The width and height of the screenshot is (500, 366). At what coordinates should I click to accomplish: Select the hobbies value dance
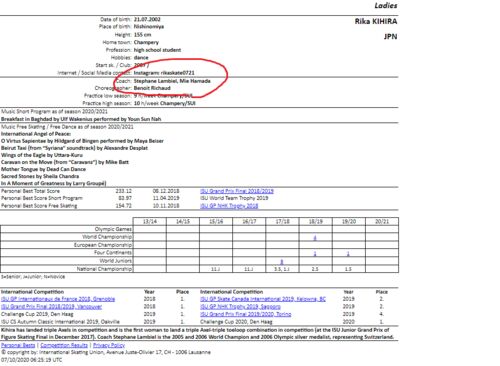click(141, 58)
